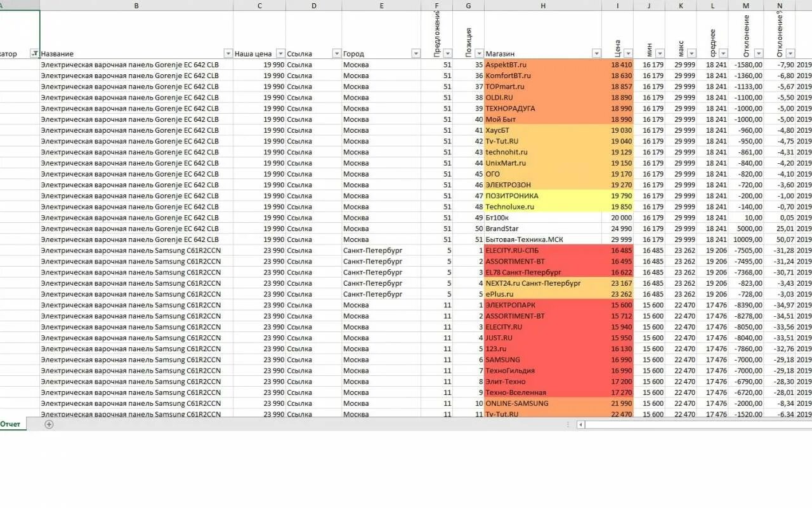Screen dimensions: 812x508
Task: Open the Отклонение % column N filter dropdown
Action: point(790,54)
